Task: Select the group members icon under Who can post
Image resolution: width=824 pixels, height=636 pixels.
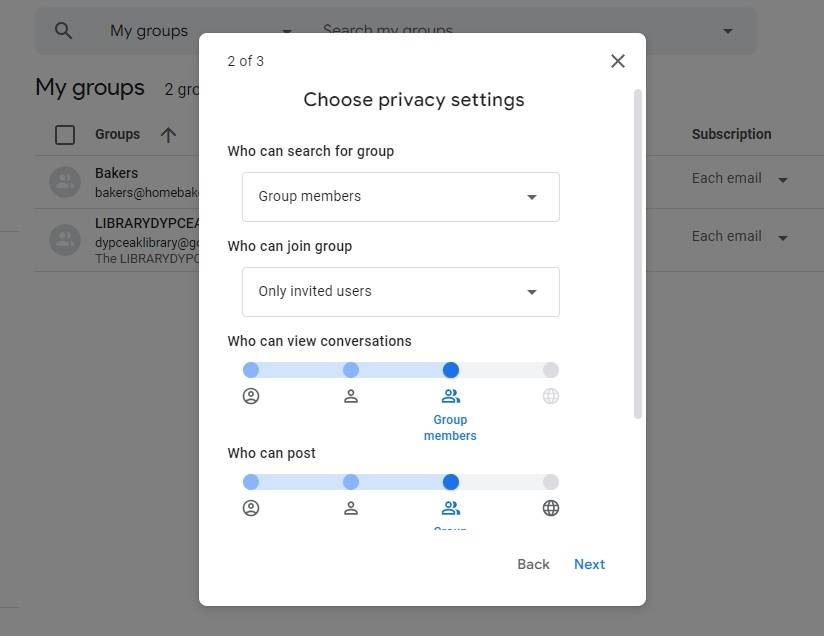Action: click(450, 507)
